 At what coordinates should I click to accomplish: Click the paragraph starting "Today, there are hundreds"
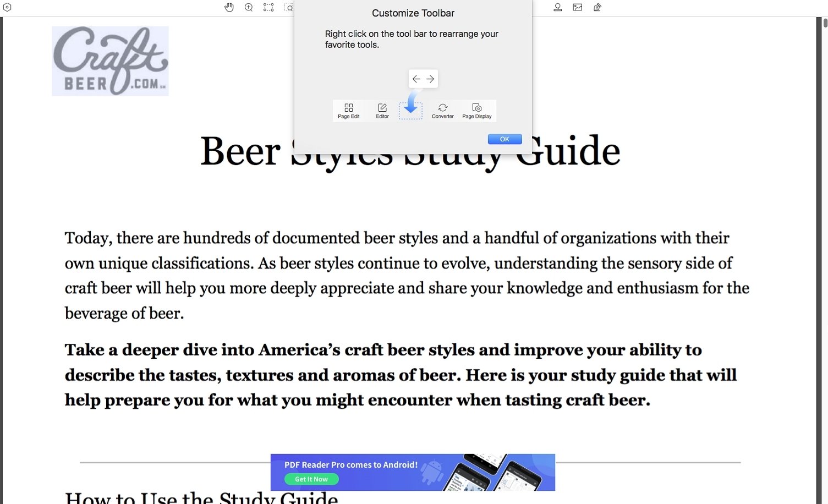407,276
